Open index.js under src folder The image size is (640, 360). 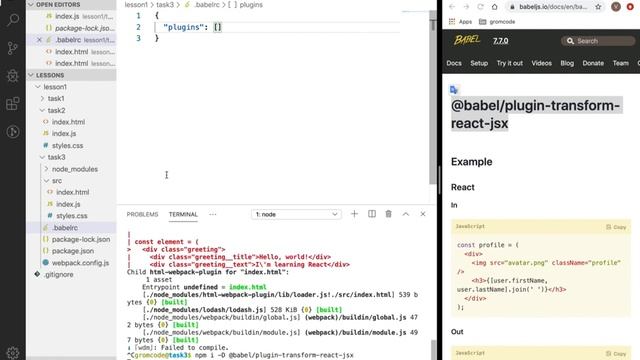point(72,204)
